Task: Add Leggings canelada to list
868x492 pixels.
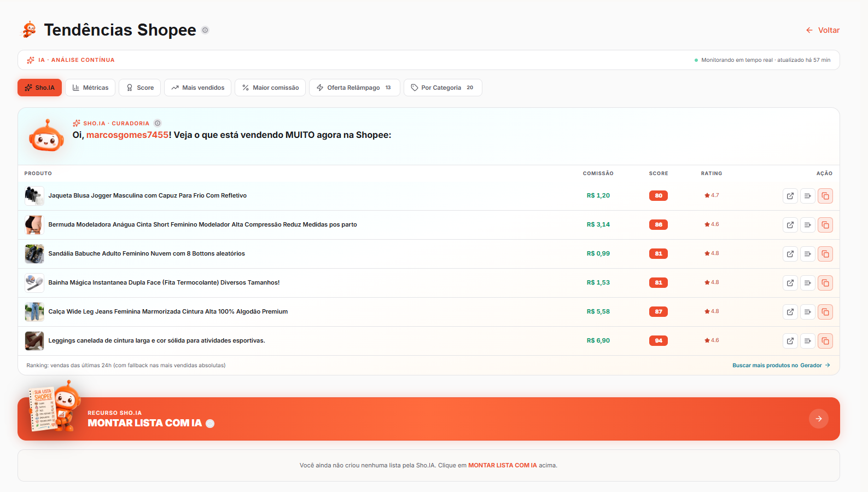Action: click(x=808, y=341)
